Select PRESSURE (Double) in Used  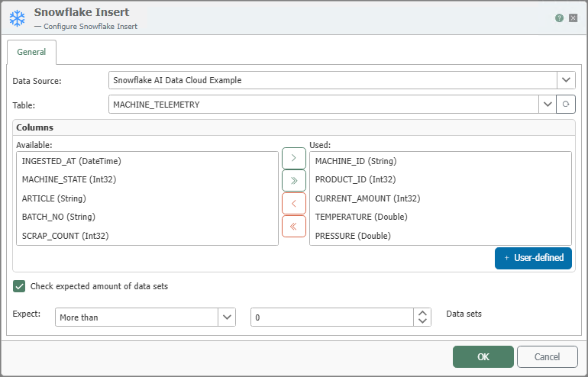point(441,236)
